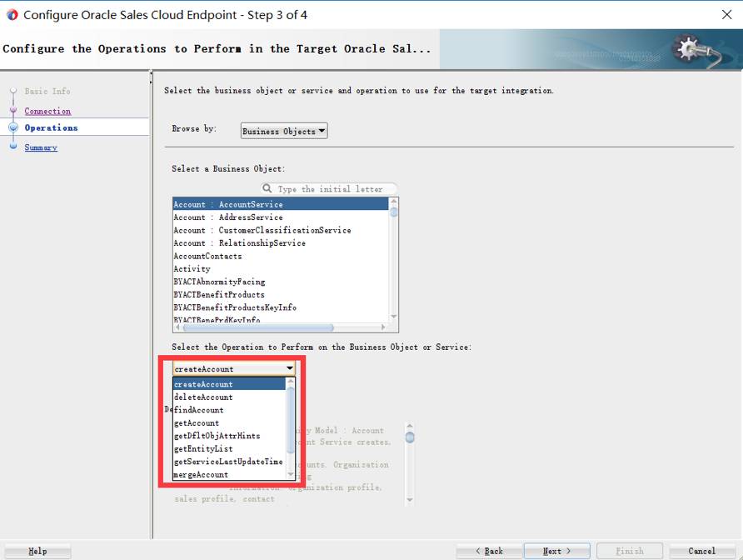Click the magnifier icon in search box

coord(267,188)
